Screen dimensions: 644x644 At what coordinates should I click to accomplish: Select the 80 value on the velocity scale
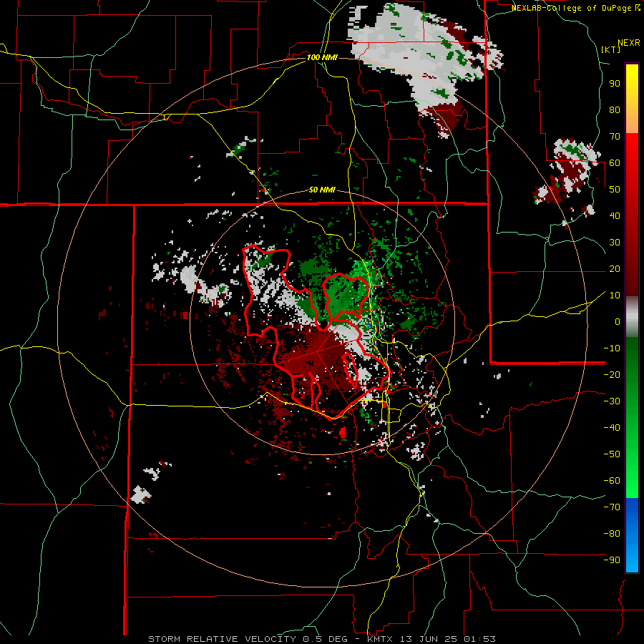(615, 109)
